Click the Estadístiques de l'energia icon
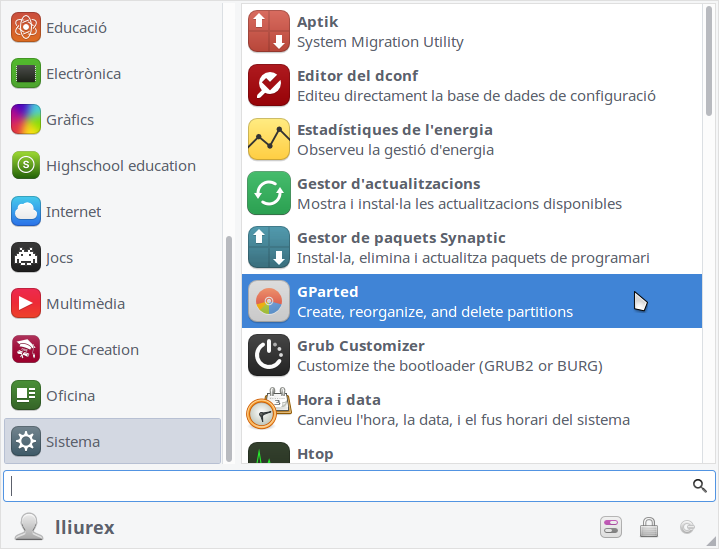Image resolution: width=719 pixels, height=549 pixels. point(268,140)
